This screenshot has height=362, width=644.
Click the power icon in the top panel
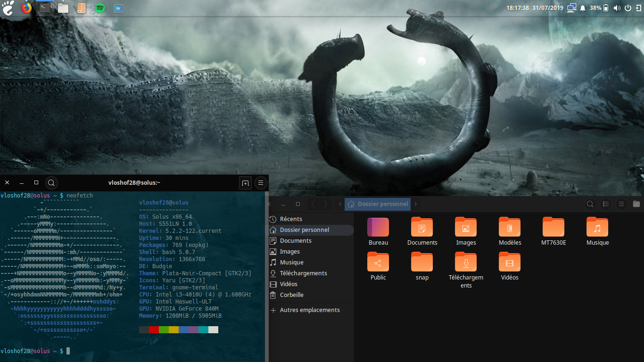pyautogui.click(x=627, y=8)
